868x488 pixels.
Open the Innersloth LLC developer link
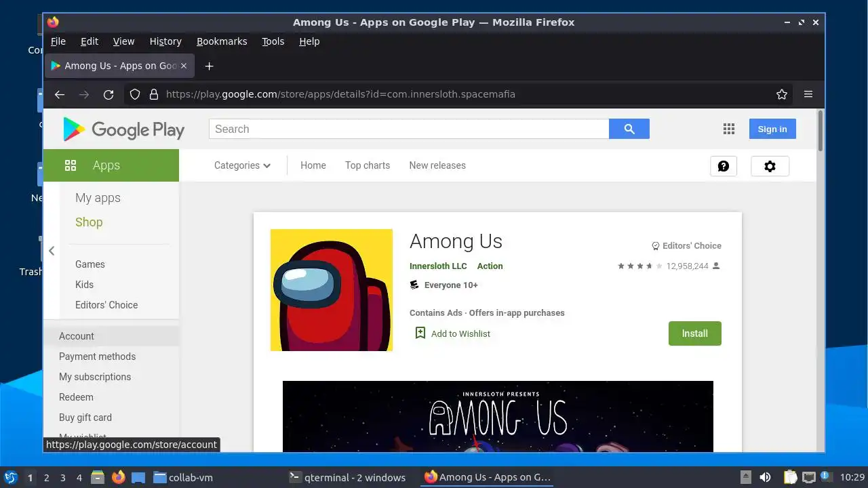point(438,266)
